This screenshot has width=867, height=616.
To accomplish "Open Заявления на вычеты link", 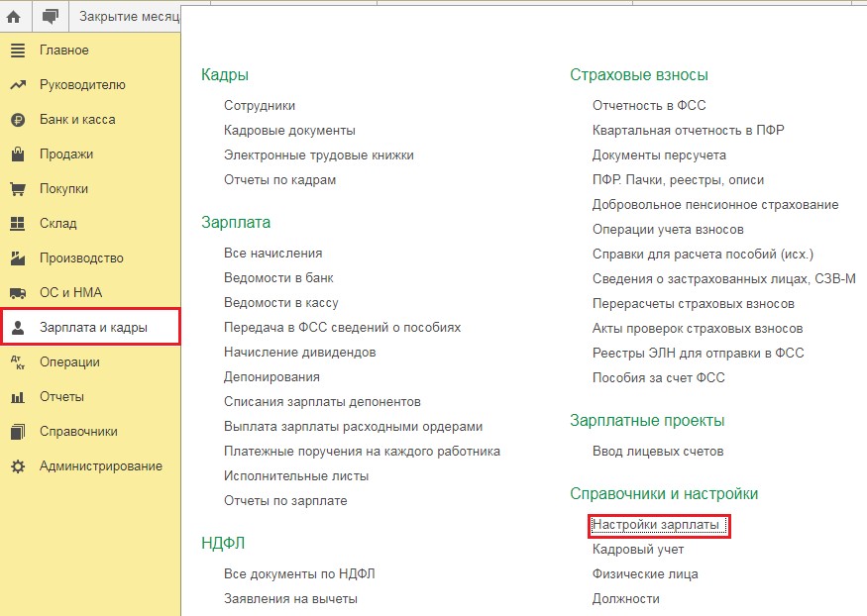I will click(x=290, y=599).
